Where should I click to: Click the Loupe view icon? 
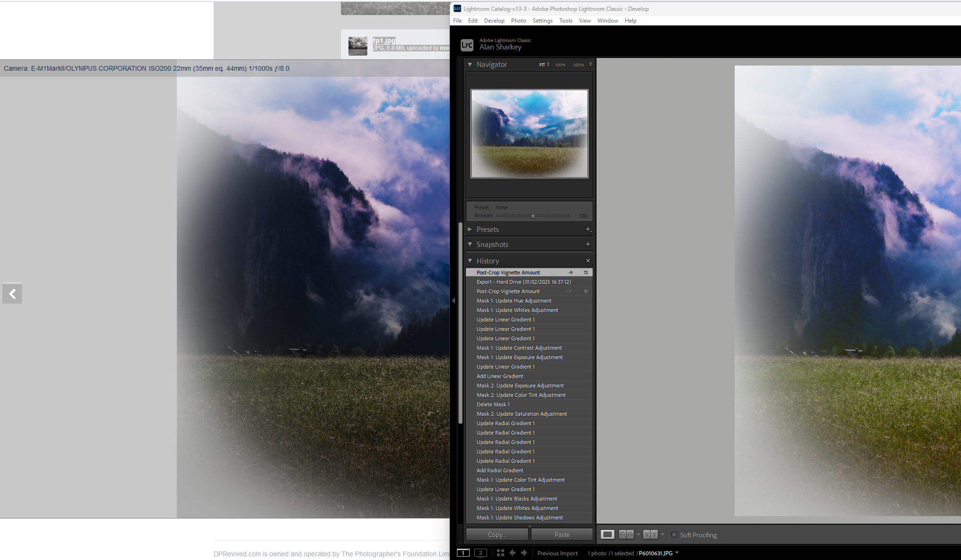click(607, 534)
